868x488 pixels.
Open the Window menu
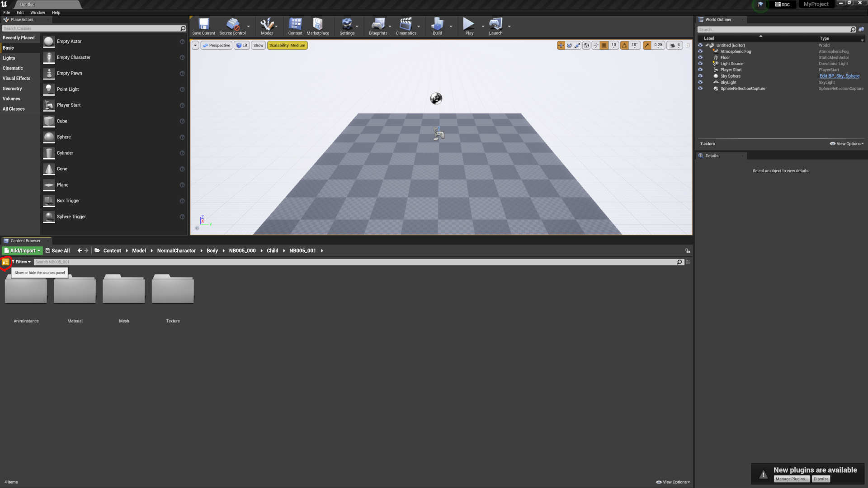(38, 13)
